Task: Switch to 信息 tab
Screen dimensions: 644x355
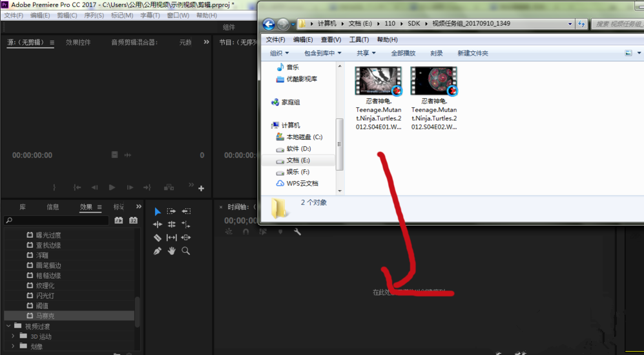Action: 52,207
